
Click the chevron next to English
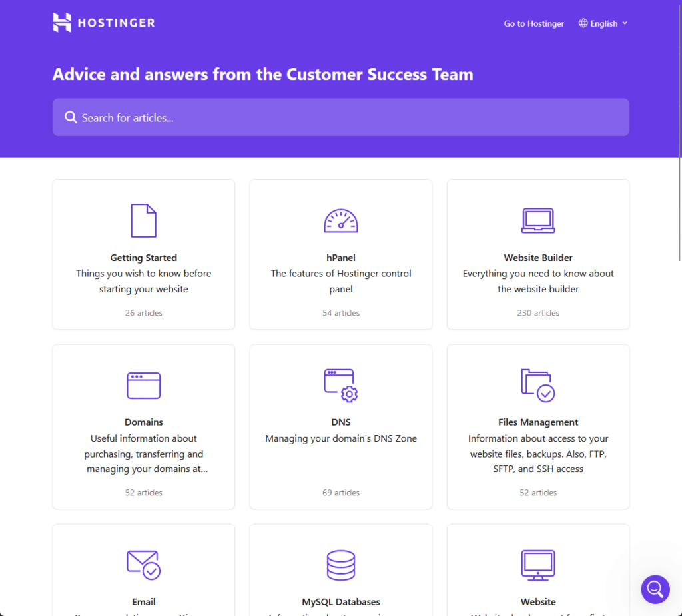click(x=625, y=23)
